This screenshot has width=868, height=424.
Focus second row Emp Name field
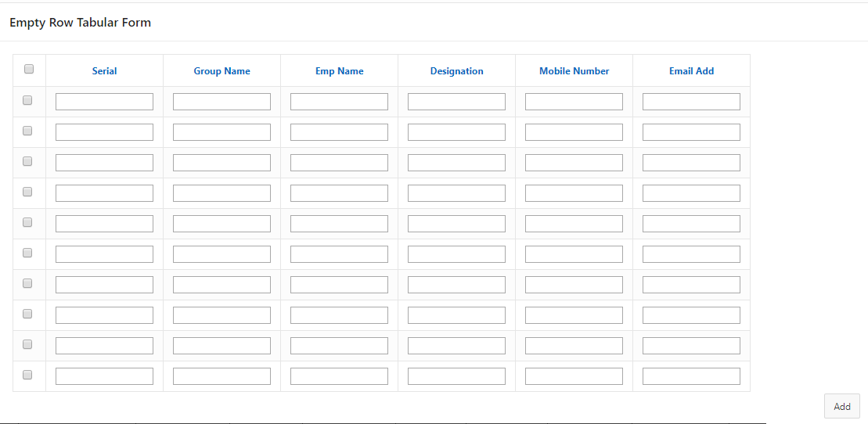pos(339,132)
